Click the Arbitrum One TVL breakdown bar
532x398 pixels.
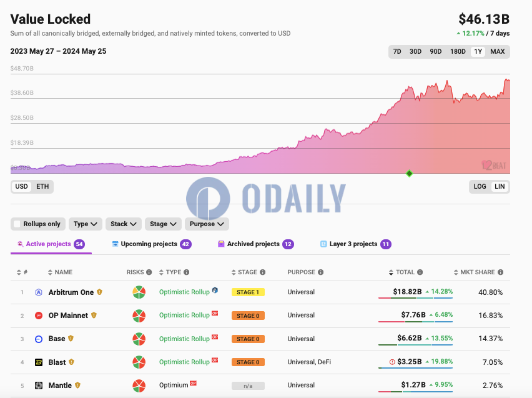(x=415, y=298)
